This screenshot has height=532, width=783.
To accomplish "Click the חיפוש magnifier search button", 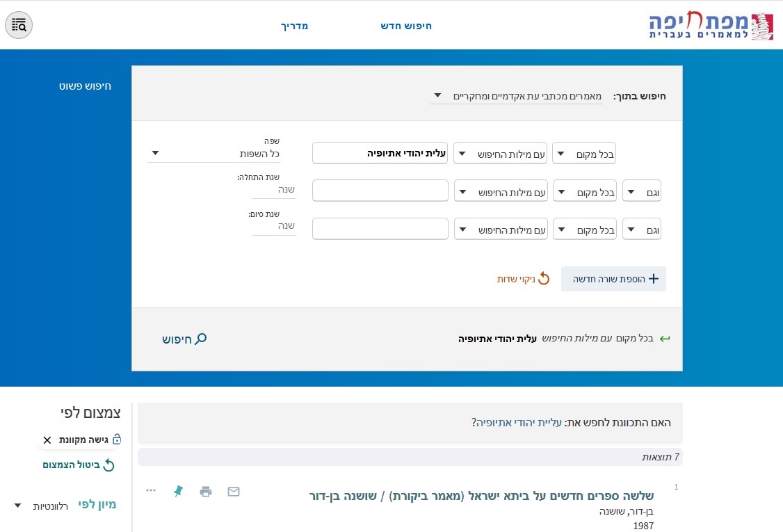I will coord(184,339).
